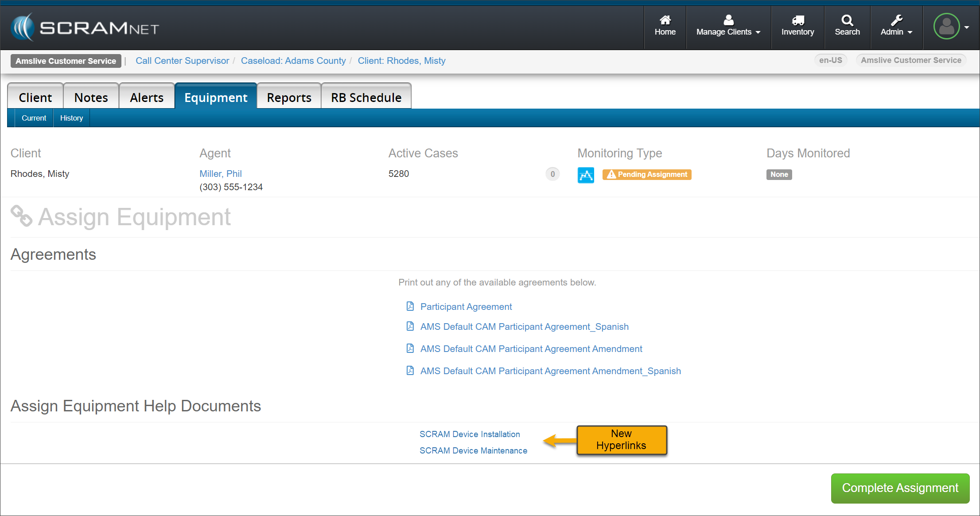Click the SCRAMNET logo
This screenshot has width=980, height=516.
(x=85, y=28)
